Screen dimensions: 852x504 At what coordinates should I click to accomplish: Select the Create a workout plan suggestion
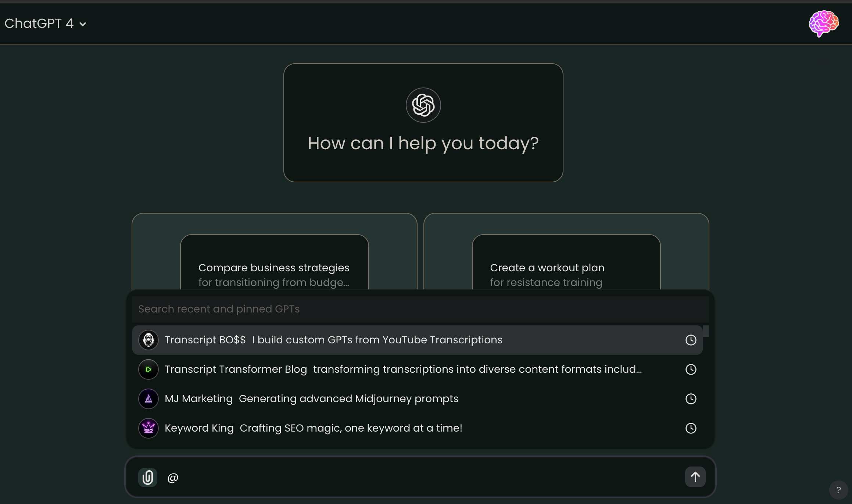tap(566, 262)
